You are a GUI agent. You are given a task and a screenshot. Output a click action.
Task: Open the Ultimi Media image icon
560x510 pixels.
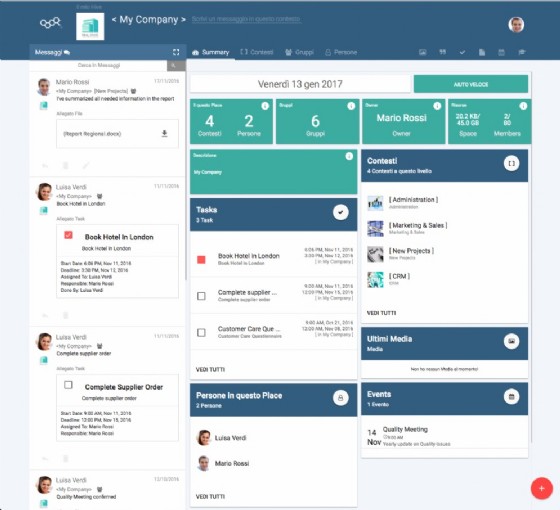[511, 341]
